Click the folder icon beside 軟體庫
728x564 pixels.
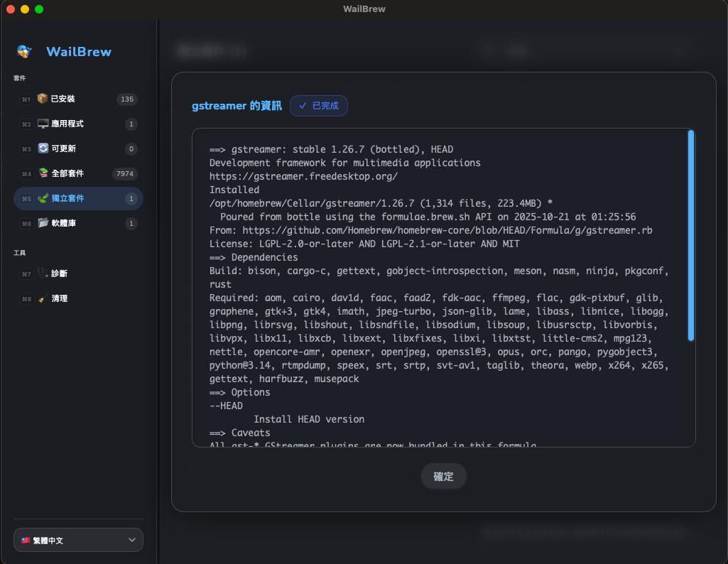pyautogui.click(x=43, y=223)
